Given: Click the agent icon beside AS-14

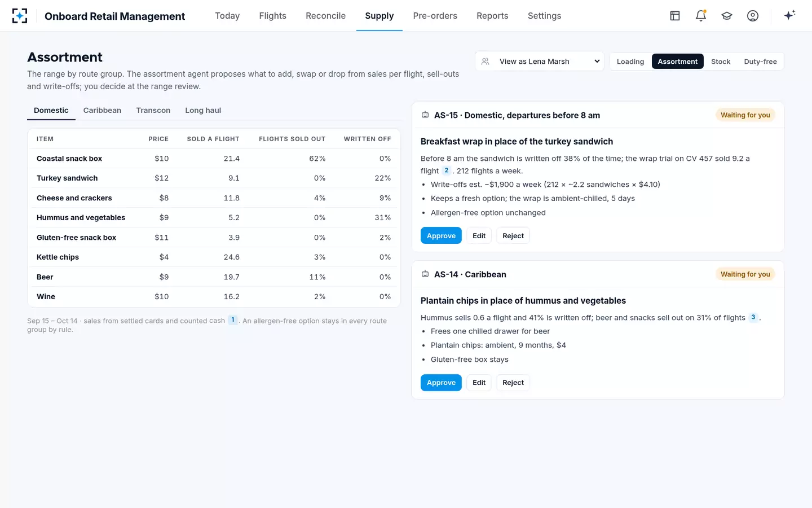Looking at the screenshot, I should 425,274.
